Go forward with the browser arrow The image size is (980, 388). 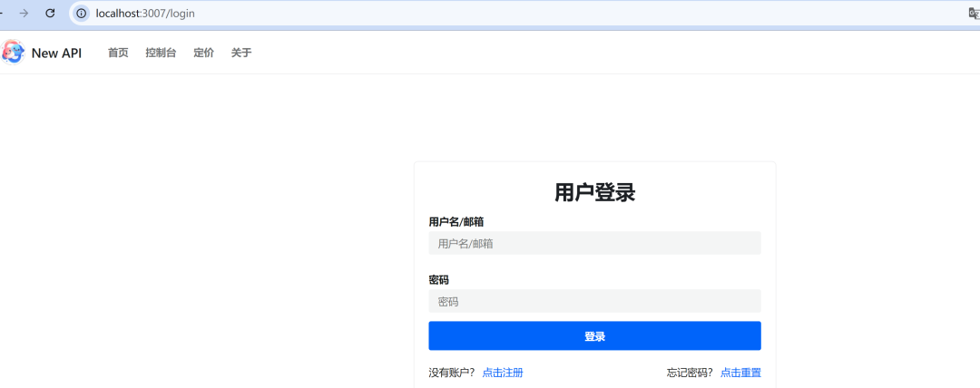[x=24, y=13]
